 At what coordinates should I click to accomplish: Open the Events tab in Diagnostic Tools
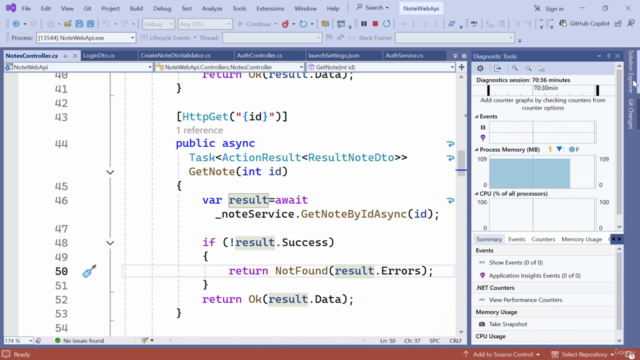pyautogui.click(x=516, y=239)
